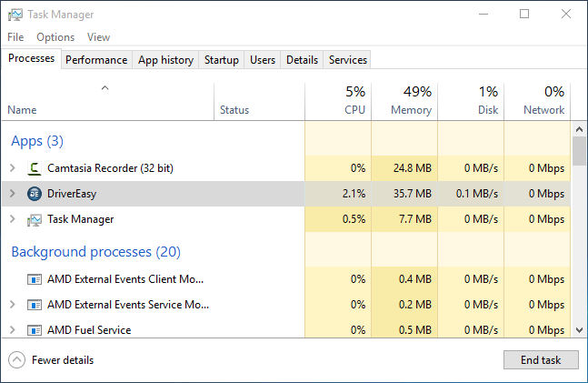588x383 pixels.
Task: Switch to the App history tab
Action: coord(165,60)
